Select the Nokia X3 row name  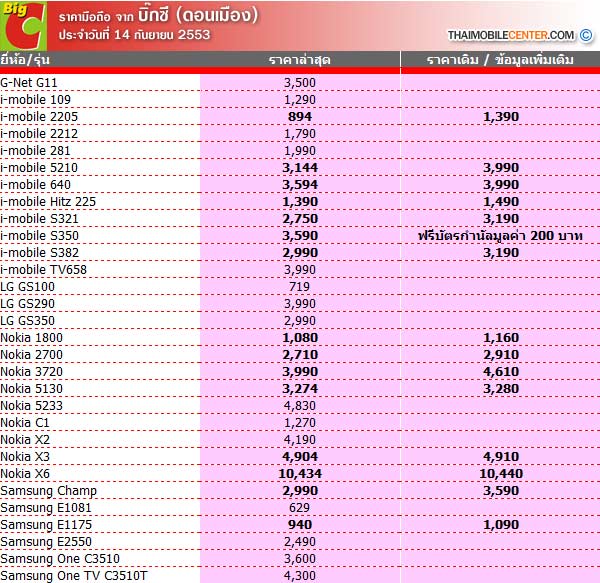pyautogui.click(x=25, y=457)
